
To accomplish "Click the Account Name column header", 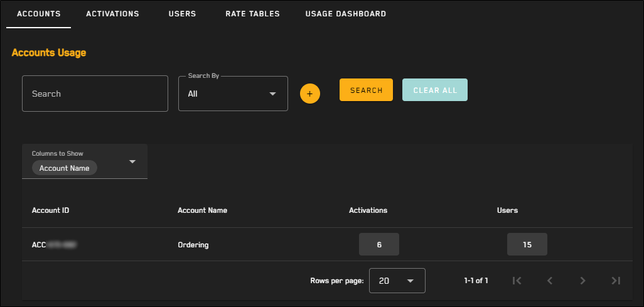I will pos(203,210).
